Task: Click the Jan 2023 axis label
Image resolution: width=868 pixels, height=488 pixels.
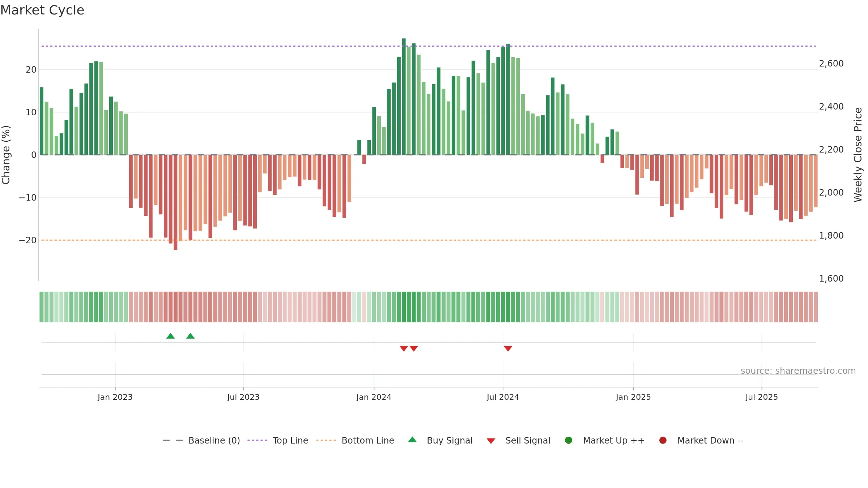Action: click(x=115, y=397)
